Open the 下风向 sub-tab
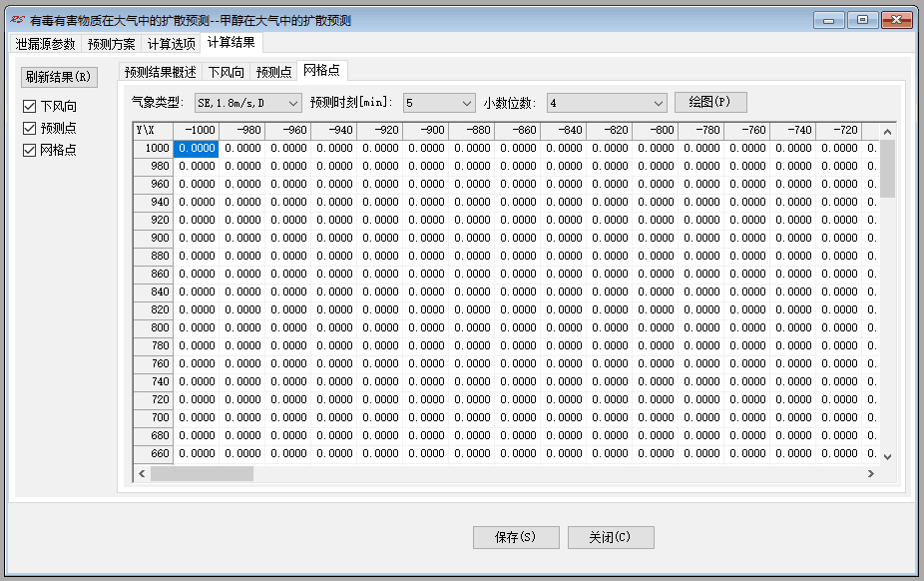This screenshot has height=581, width=924. click(x=227, y=72)
